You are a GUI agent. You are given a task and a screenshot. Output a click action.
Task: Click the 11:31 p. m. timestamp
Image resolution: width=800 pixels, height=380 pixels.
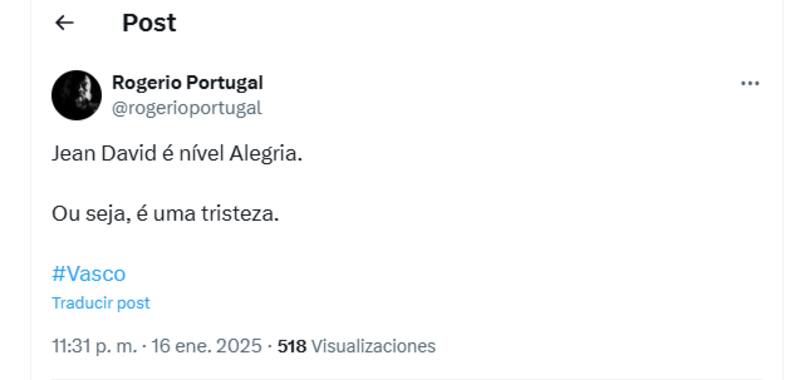[x=94, y=346]
